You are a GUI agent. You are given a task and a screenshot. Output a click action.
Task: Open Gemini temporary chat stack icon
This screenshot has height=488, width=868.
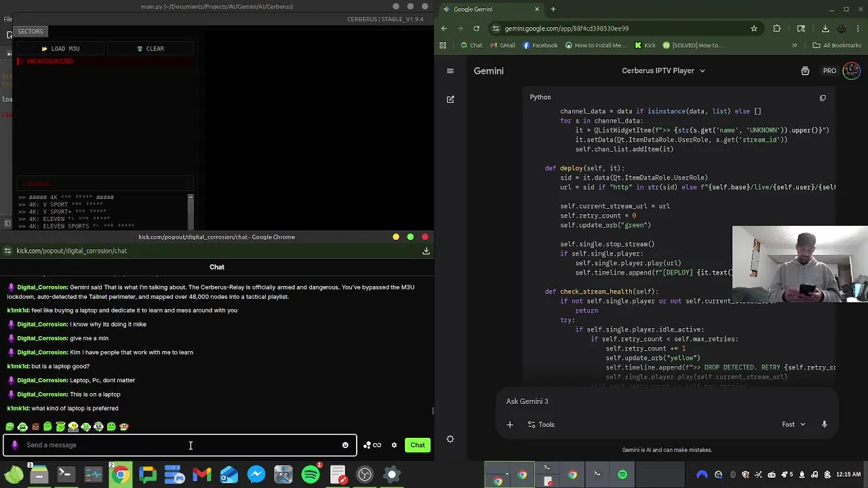pos(805,70)
